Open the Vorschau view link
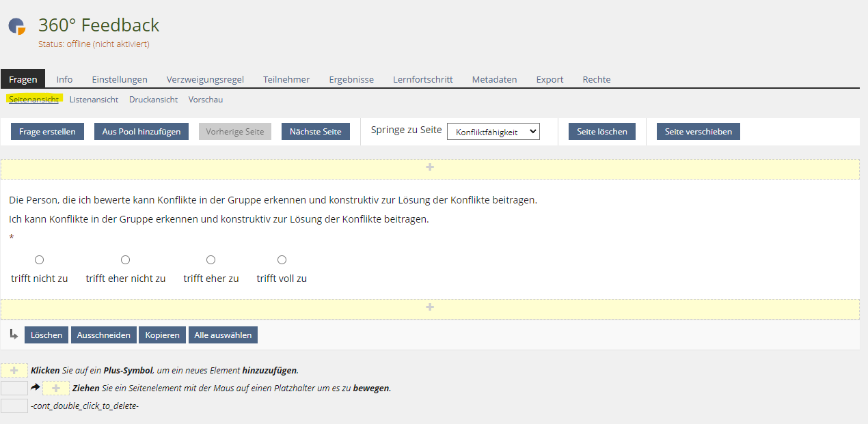The image size is (868, 424). pos(205,99)
